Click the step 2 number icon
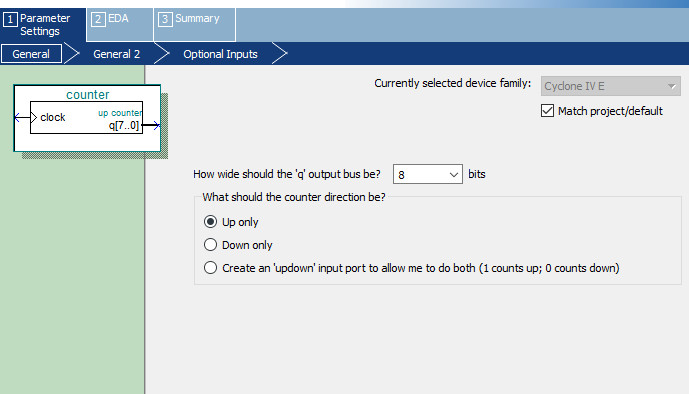Image resolution: width=689 pixels, height=394 pixels. (98, 19)
